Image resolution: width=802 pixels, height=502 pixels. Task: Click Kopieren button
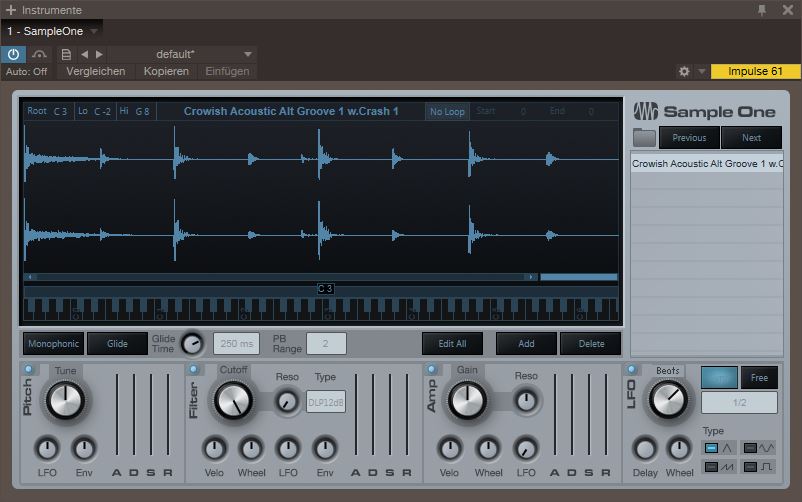(166, 72)
